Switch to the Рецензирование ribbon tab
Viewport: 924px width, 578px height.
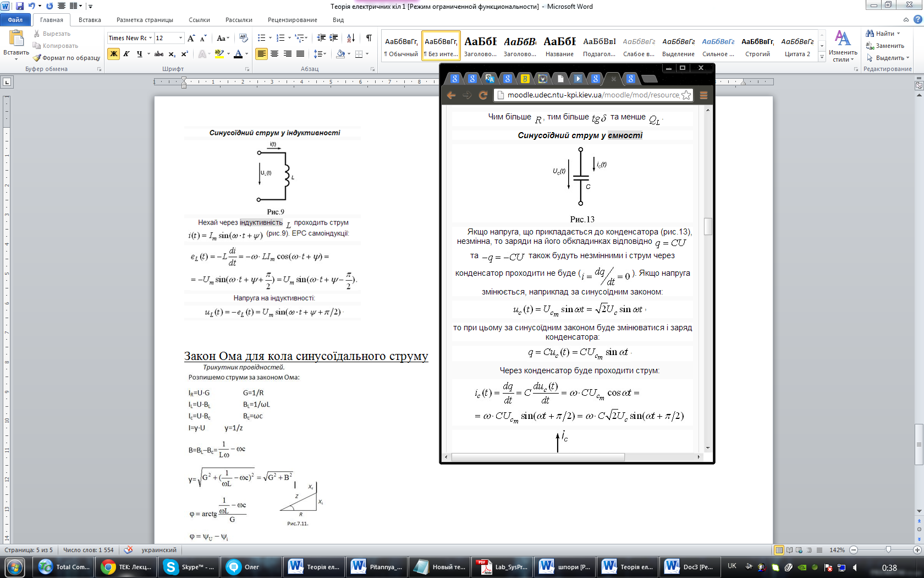(x=293, y=20)
